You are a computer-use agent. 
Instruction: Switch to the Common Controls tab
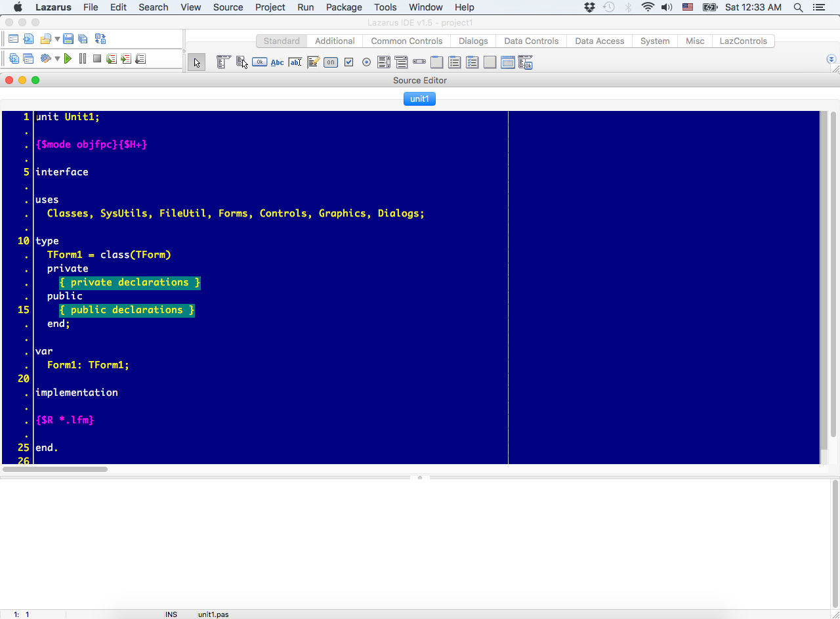406,41
